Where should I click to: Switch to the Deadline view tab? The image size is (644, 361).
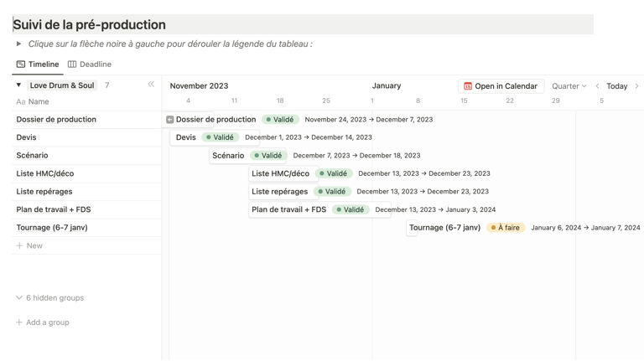pyautogui.click(x=90, y=64)
